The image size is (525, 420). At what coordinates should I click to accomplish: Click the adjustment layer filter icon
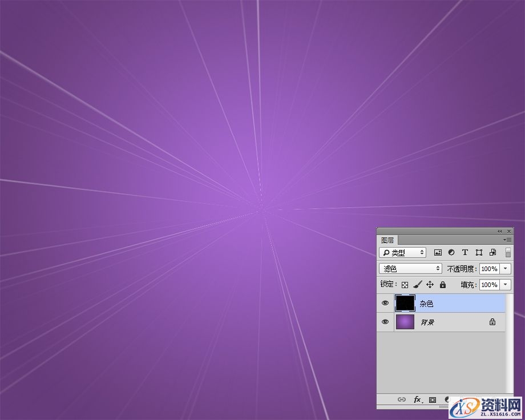[x=451, y=252]
